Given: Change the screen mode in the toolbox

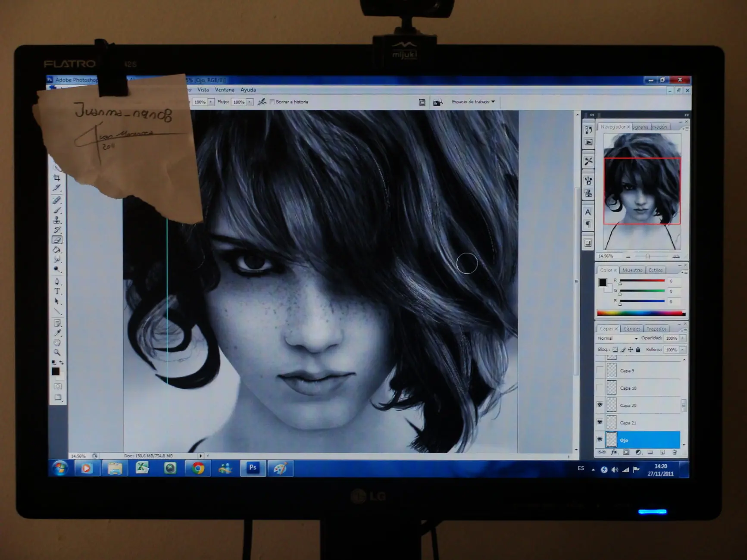Looking at the screenshot, I should pyautogui.click(x=58, y=397).
